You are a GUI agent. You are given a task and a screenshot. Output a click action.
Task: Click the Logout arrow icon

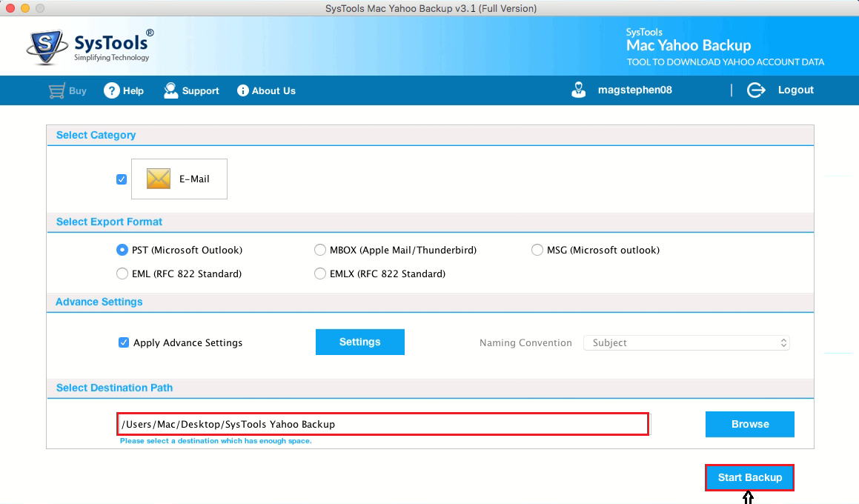[x=756, y=90]
